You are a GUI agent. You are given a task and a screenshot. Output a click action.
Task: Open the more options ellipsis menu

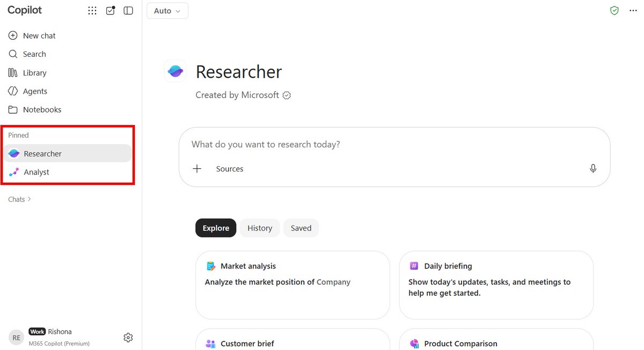[x=633, y=11]
